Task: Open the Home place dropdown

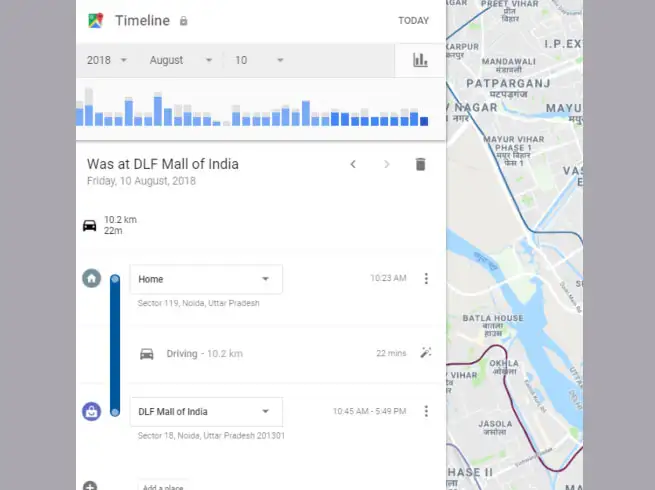Action: tap(206, 279)
